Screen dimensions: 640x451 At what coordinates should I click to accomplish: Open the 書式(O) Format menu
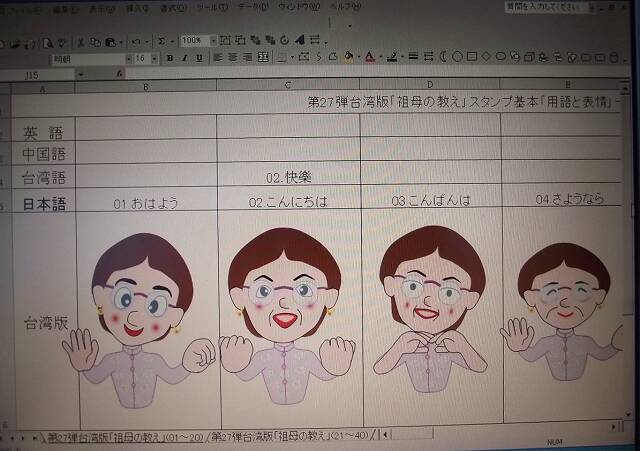pos(173,8)
